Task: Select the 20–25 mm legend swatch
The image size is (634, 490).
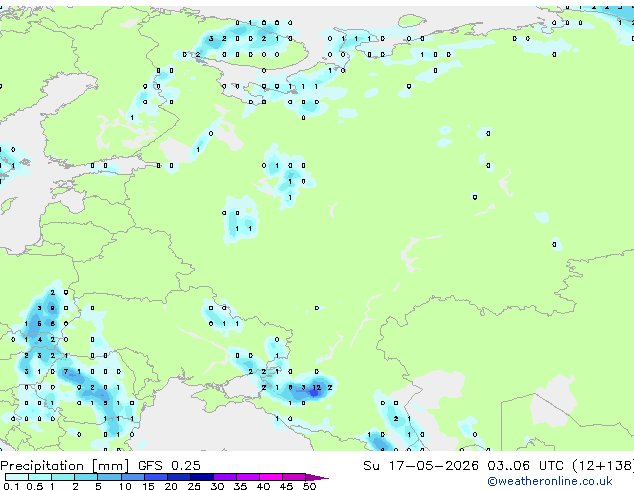Action: coord(179,477)
